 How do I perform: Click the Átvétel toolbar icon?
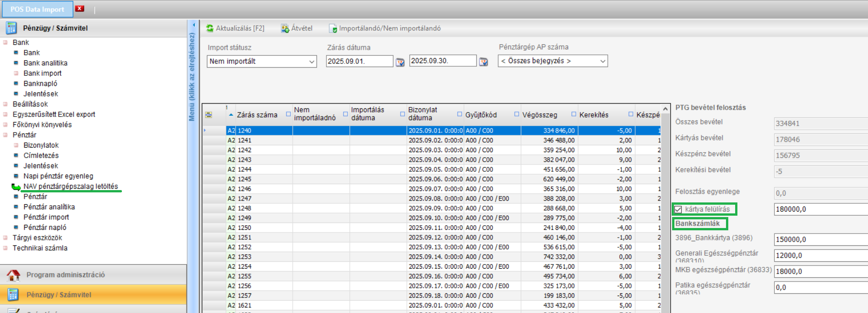tap(285, 28)
